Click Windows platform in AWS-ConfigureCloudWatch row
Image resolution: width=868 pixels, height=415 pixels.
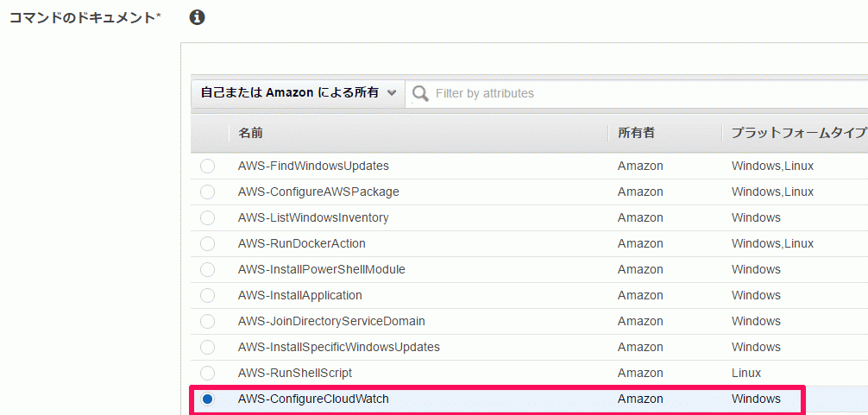coord(756,399)
